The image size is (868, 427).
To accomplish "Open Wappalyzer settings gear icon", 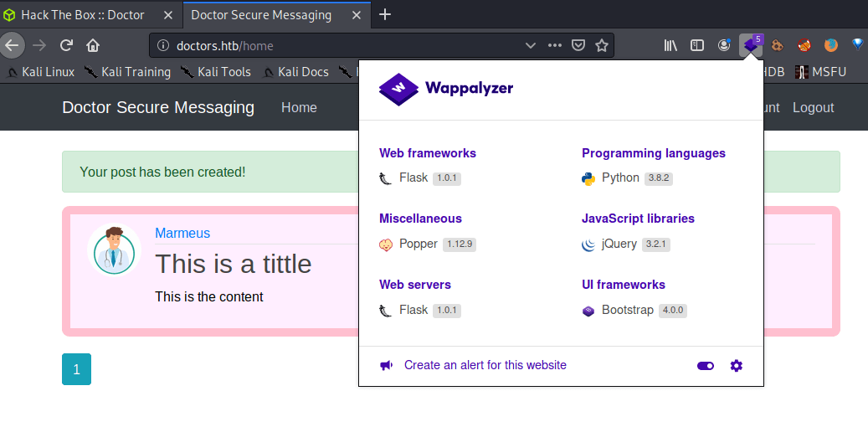I will coord(736,366).
